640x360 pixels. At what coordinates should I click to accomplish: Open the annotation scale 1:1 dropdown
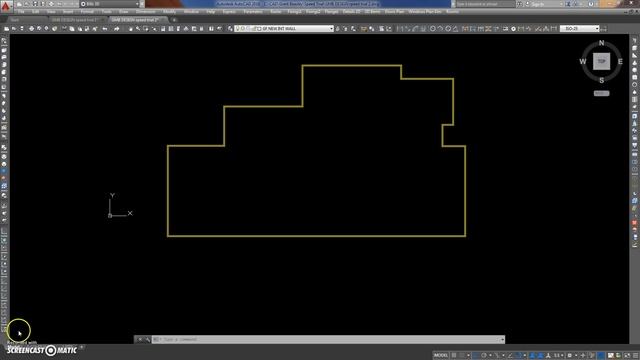tap(558, 356)
